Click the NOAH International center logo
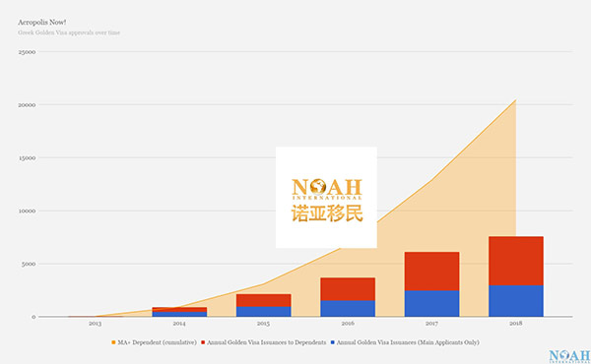Viewport: 591px width, 364px height. pyautogui.click(x=326, y=198)
